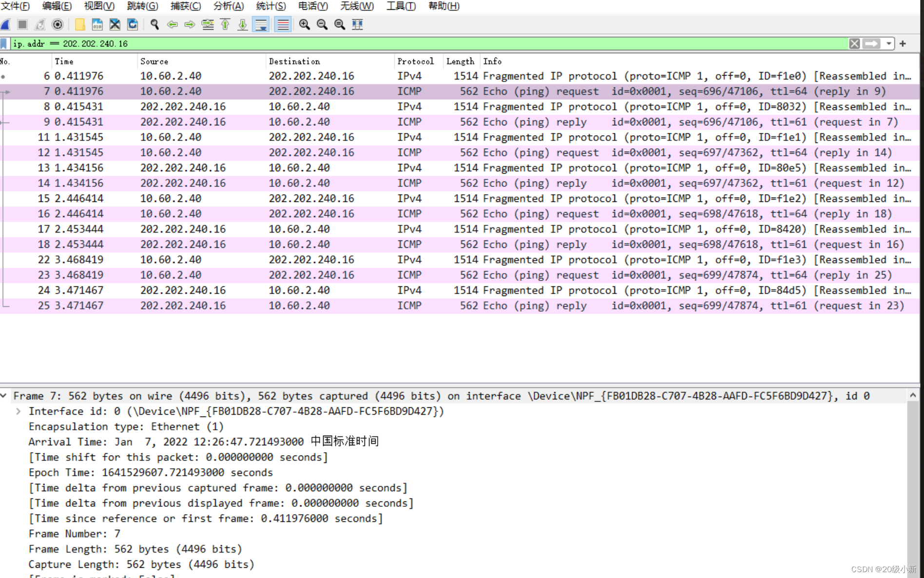924x578 pixels.
Task: Click the display filter input field
Action: (429, 43)
